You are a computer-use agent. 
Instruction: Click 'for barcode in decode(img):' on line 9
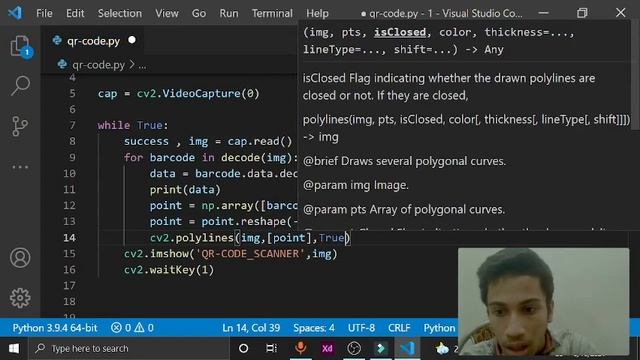point(211,158)
